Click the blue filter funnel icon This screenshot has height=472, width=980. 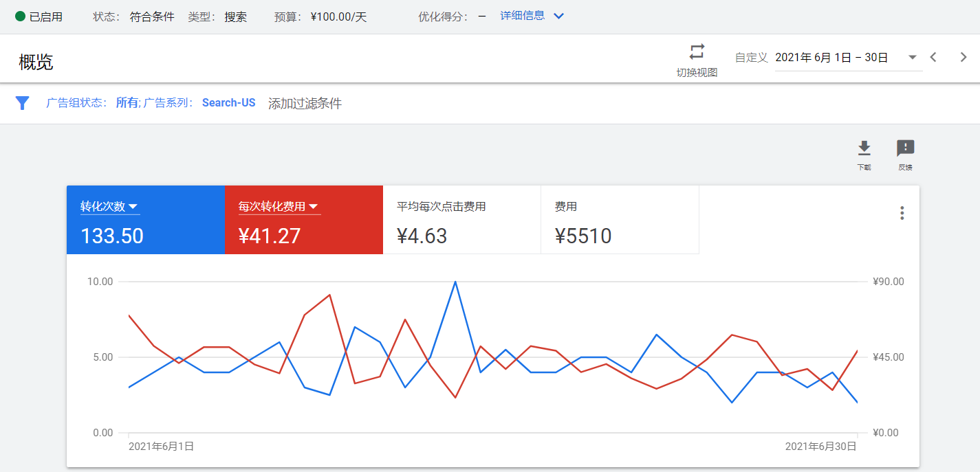23,103
